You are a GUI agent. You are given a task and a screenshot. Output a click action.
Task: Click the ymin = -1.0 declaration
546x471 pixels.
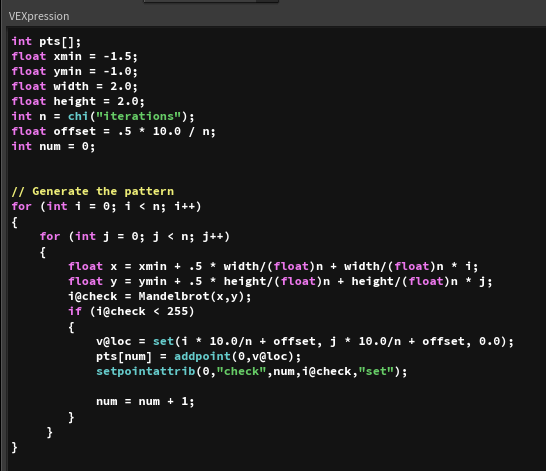click(75, 71)
